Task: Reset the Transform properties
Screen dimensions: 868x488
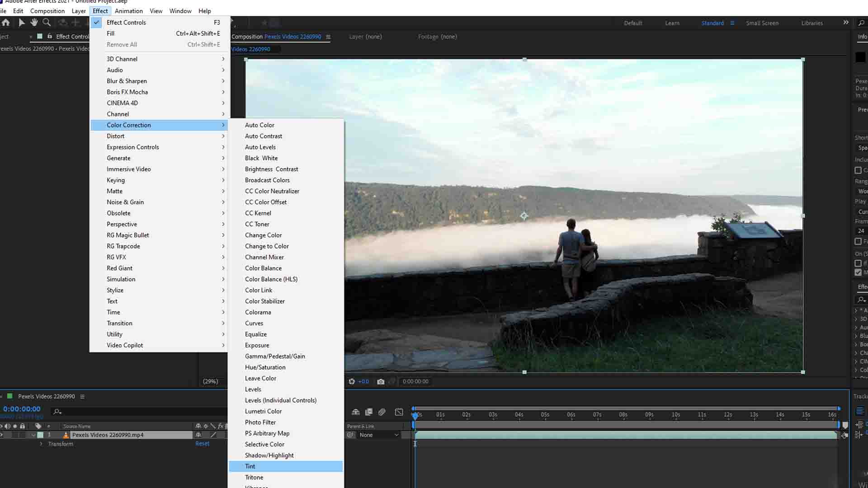Action: coord(202,444)
